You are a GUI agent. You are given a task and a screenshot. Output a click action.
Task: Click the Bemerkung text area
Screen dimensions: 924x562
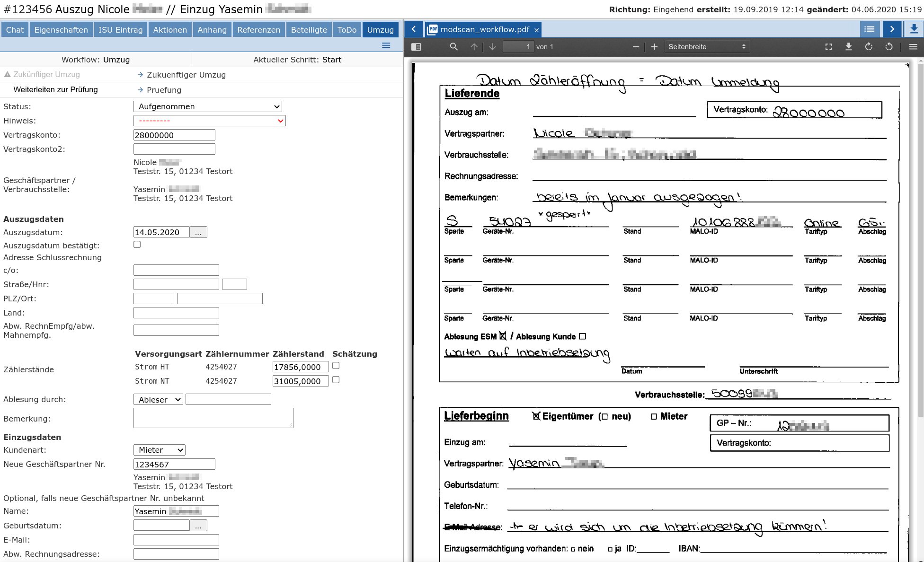(x=213, y=418)
